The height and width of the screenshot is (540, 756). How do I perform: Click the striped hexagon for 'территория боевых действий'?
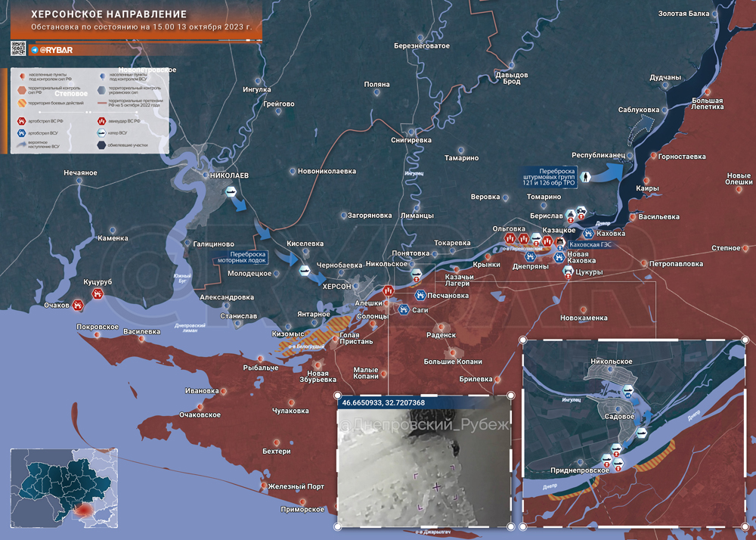[22, 103]
